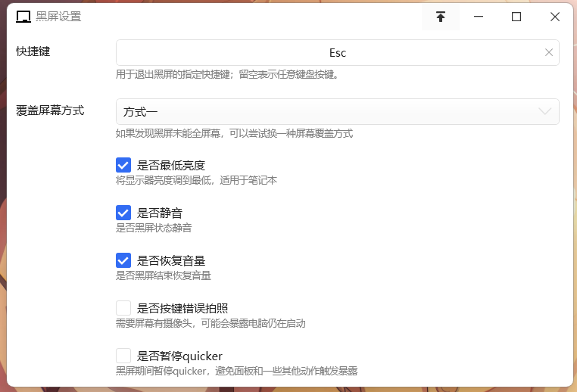Uncheck the 是否最低亮度 checkbox
This screenshot has height=392, width=577.
pyautogui.click(x=123, y=165)
